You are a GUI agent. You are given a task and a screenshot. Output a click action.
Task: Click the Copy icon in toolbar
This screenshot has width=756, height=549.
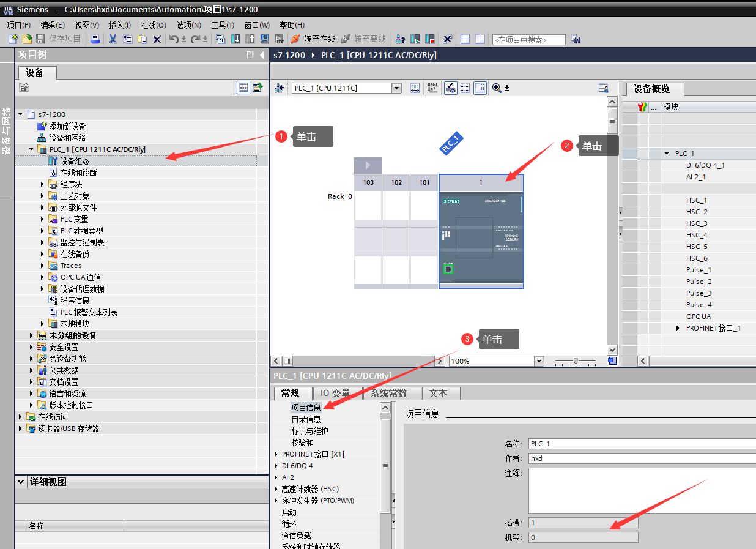point(127,39)
